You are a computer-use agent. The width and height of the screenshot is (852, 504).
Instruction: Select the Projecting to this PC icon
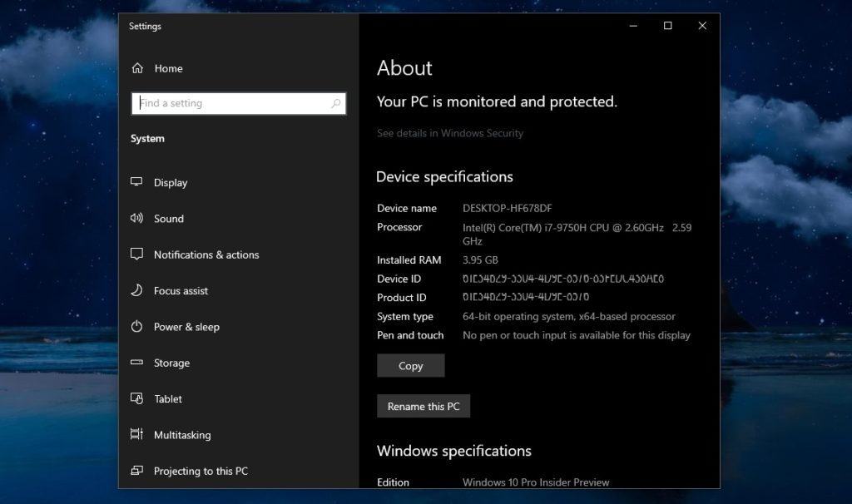(x=136, y=471)
